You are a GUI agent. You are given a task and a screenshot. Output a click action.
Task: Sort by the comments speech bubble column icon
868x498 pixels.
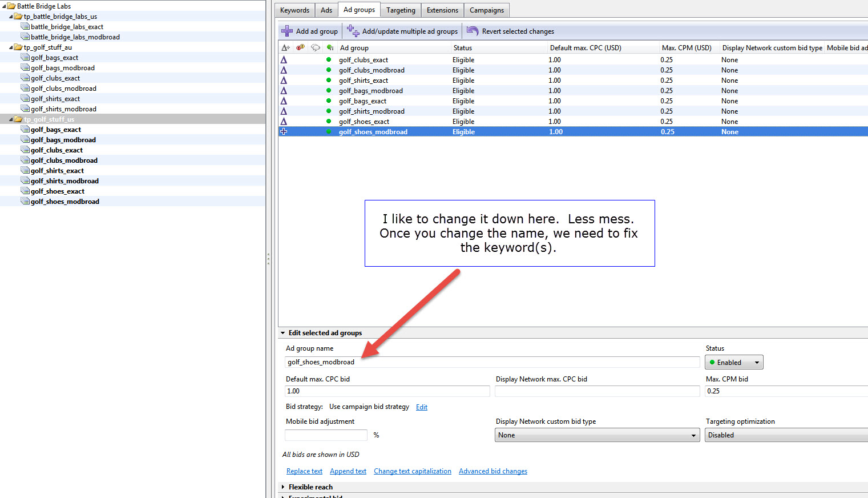[x=315, y=48]
